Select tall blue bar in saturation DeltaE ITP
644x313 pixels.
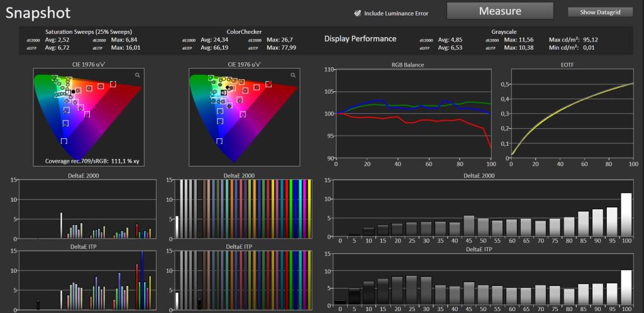tap(142, 280)
